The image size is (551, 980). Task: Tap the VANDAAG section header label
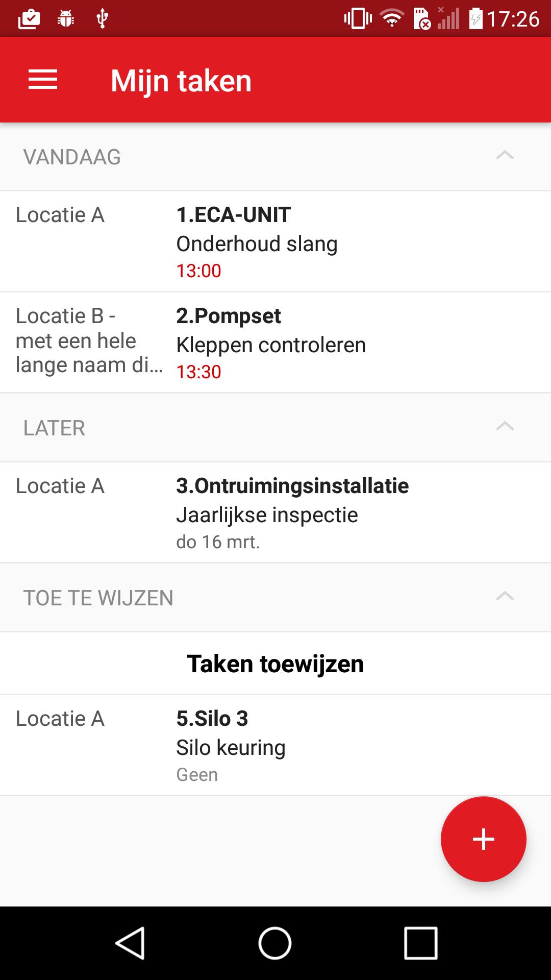coord(72,157)
